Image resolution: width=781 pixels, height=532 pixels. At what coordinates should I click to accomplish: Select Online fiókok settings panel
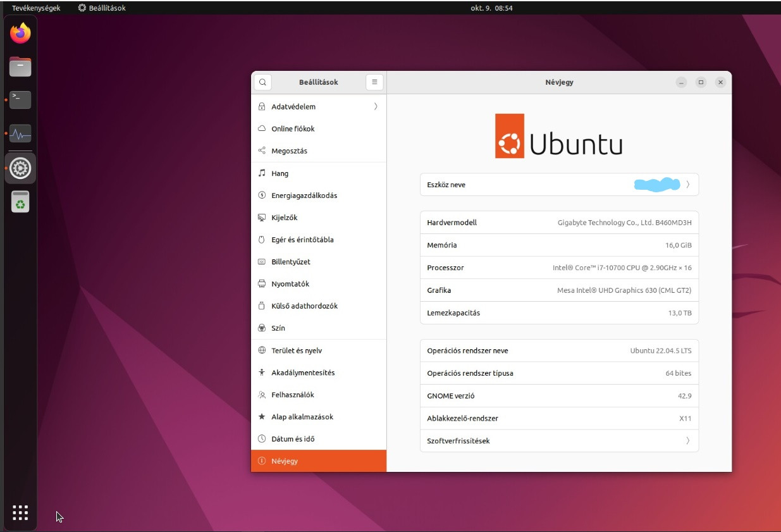coord(319,128)
